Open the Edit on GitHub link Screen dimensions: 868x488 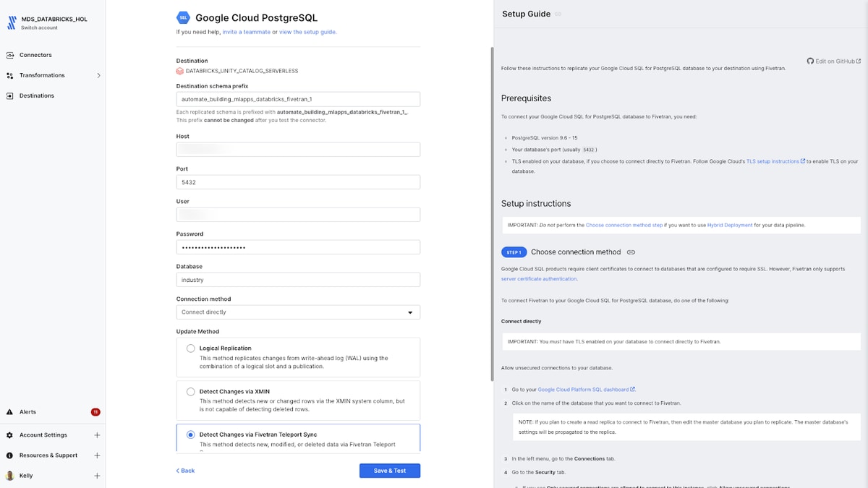[833, 61]
